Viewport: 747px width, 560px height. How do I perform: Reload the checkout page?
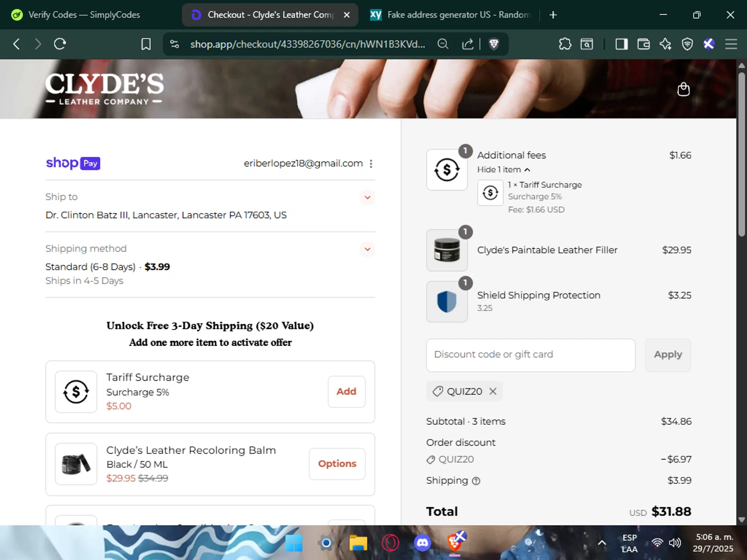coord(60,44)
